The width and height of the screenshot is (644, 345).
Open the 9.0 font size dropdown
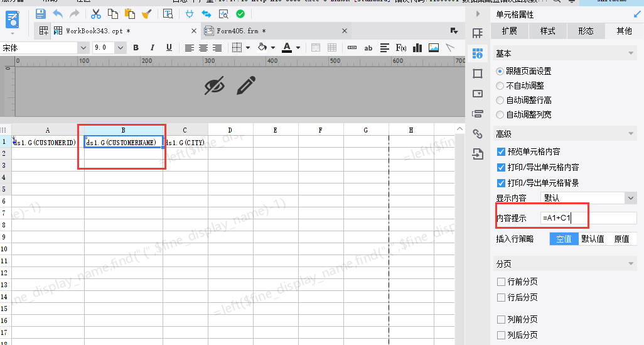click(121, 48)
